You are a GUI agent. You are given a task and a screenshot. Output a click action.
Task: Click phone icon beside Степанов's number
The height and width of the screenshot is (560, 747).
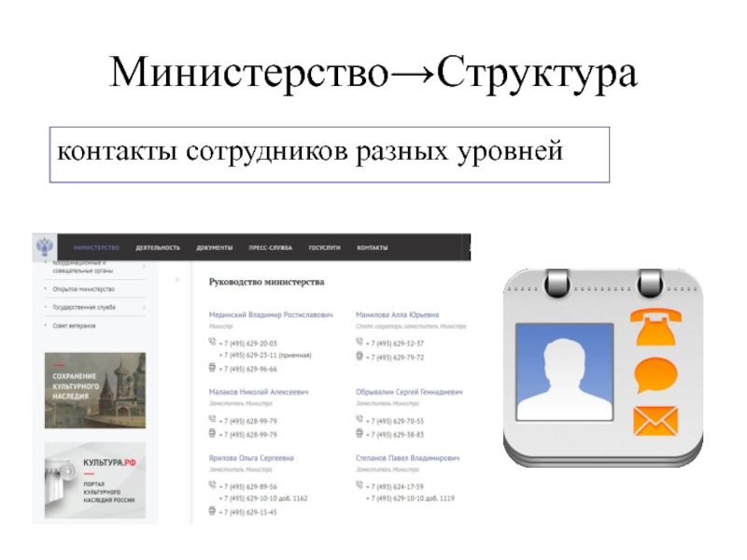click(360, 486)
